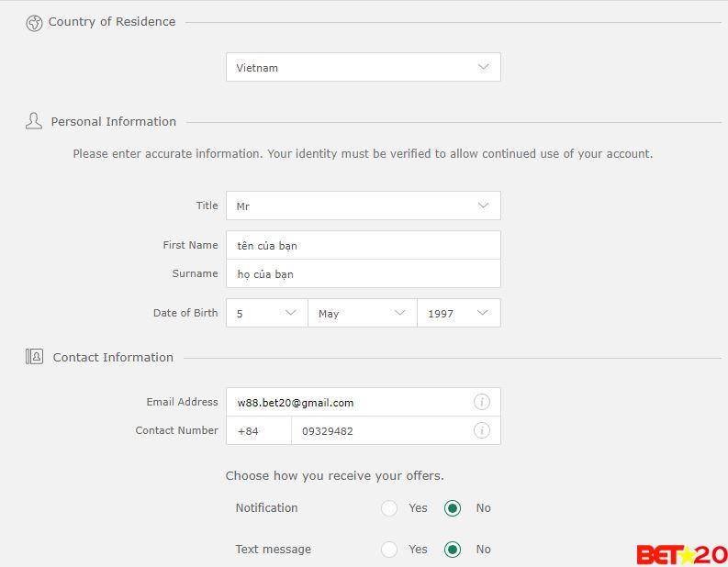
Task: Open the birth day dropdown
Action: pyautogui.click(x=266, y=313)
